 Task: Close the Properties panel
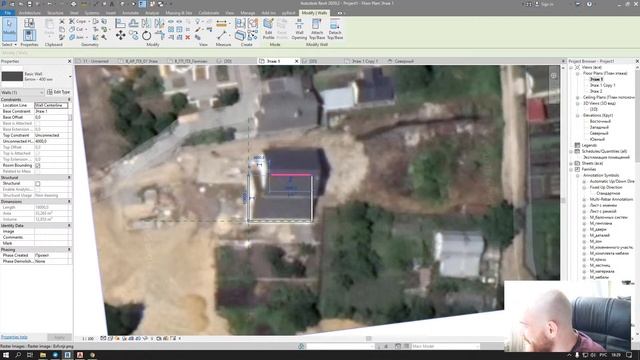coord(69,61)
